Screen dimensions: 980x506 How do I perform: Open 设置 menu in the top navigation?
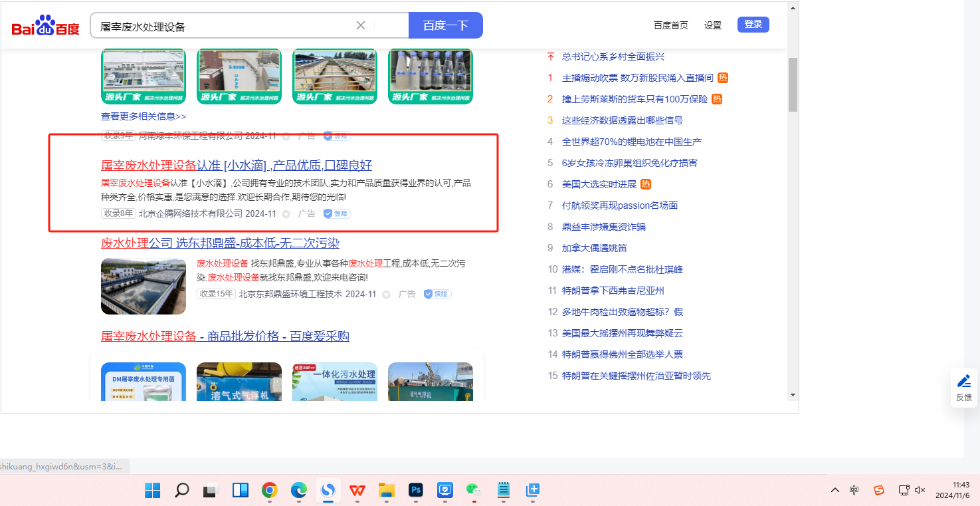(713, 25)
